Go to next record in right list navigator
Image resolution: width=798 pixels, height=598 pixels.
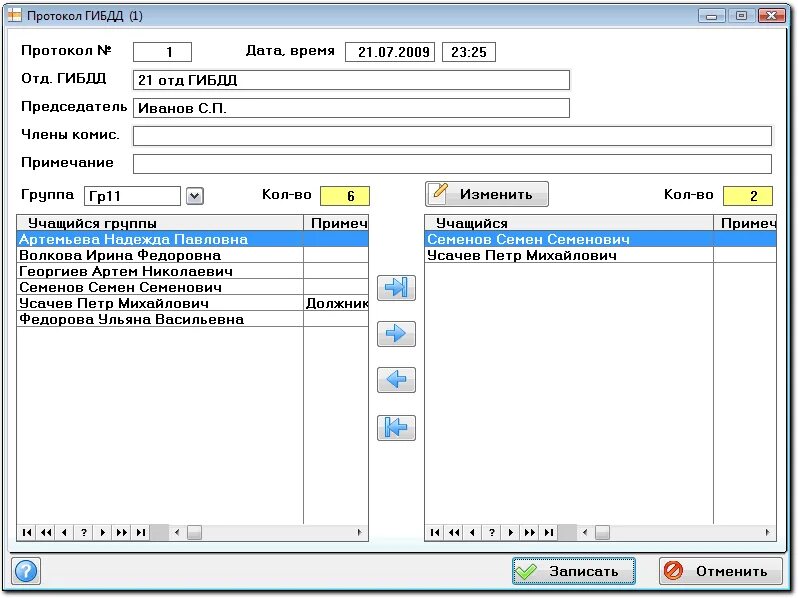(510, 532)
